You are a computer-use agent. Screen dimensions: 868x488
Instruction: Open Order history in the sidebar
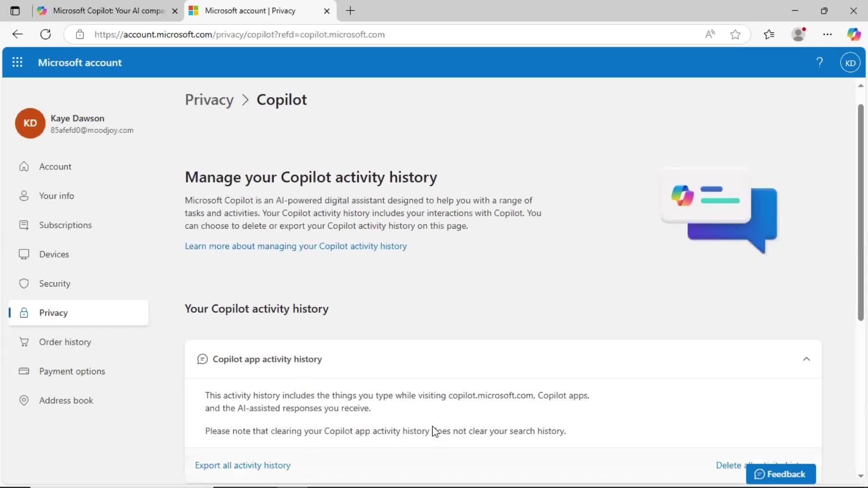79,342
